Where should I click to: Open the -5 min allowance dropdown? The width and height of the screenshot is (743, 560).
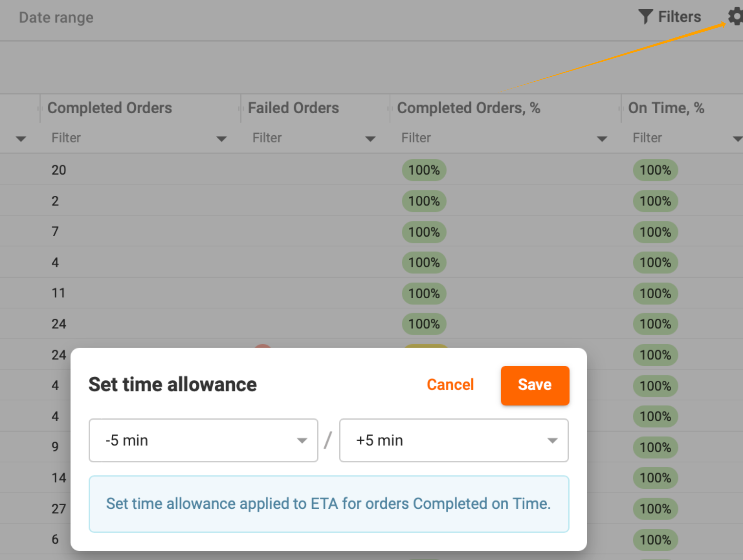pos(203,440)
